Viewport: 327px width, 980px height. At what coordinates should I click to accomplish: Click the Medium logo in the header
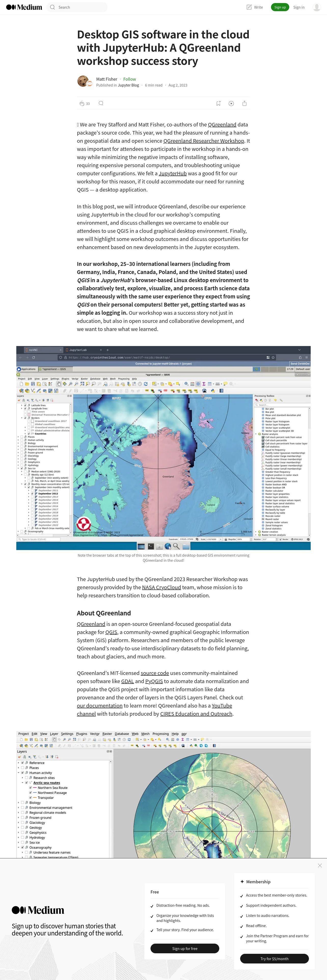(x=24, y=7)
